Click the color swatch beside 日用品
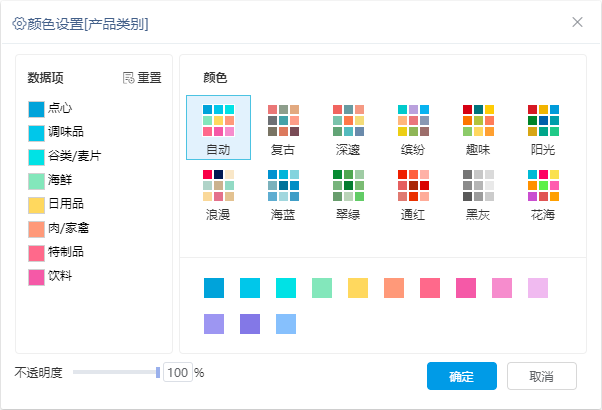The width and height of the screenshot is (602, 410). tap(36, 205)
